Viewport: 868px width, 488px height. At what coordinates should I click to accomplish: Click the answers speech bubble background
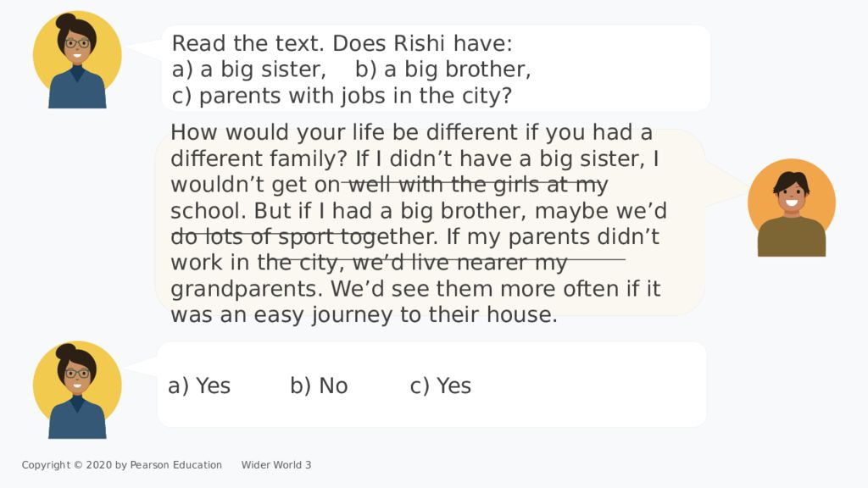click(431, 385)
